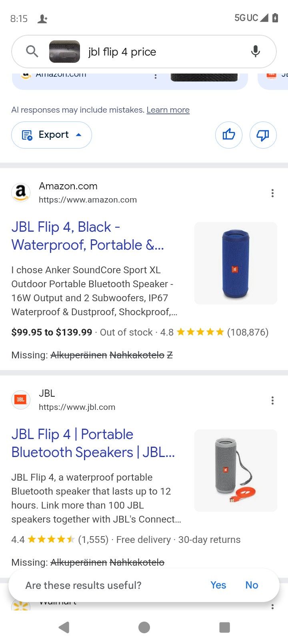
Task: Tap the JBL site favicon
Action: [x=21, y=400]
